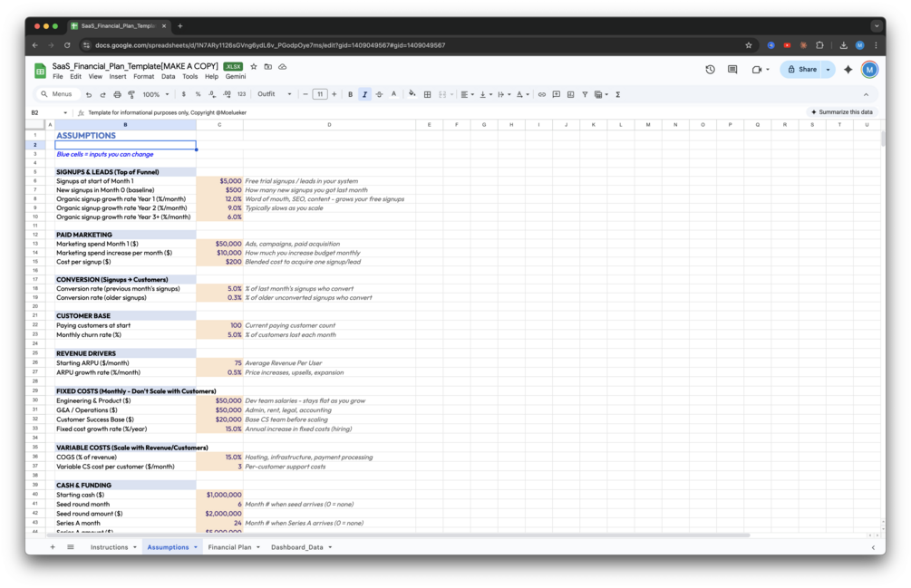Click the Name Box showing B2

(x=49, y=112)
